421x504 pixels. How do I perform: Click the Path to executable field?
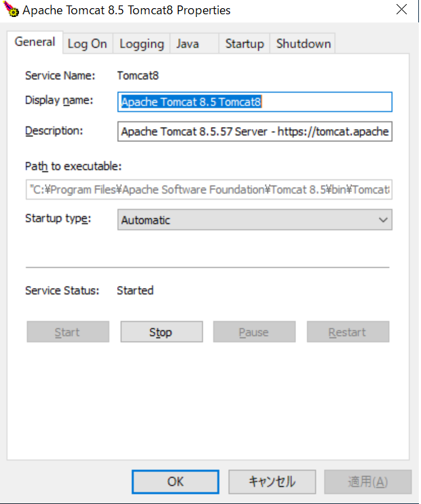tap(209, 190)
